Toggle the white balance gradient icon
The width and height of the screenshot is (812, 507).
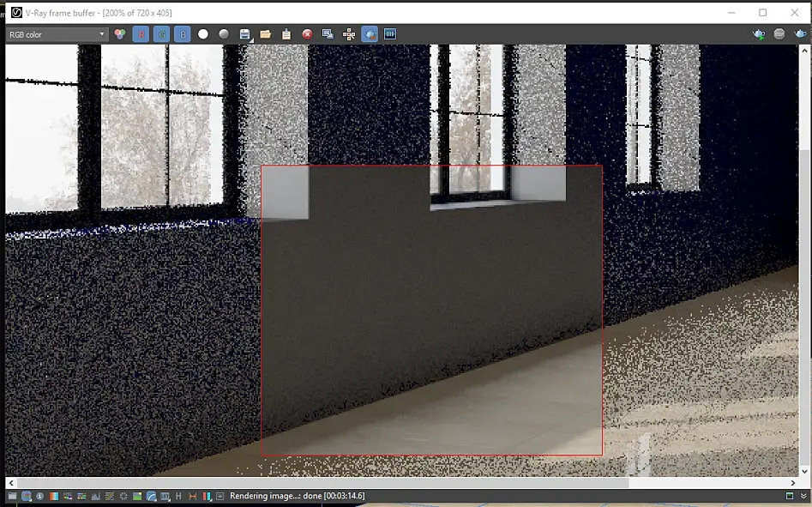click(54, 496)
